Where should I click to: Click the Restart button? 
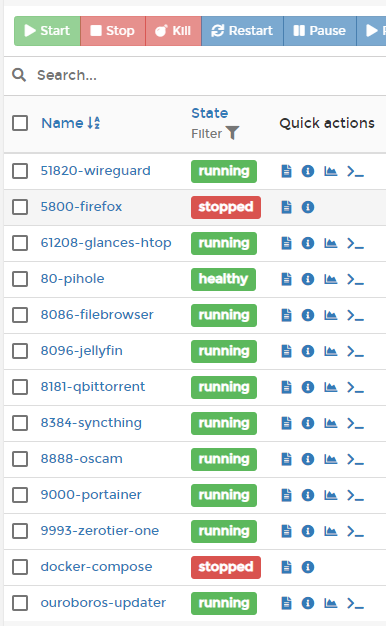[242, 31]
